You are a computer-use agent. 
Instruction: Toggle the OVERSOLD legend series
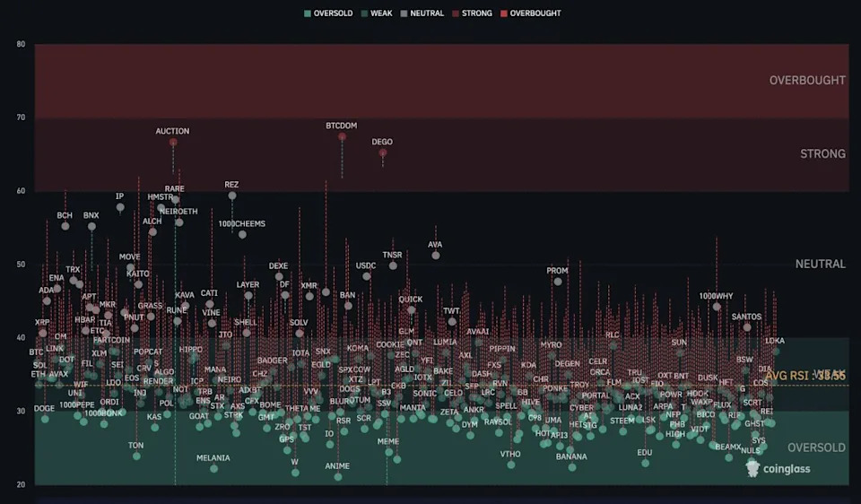[328, 13]
